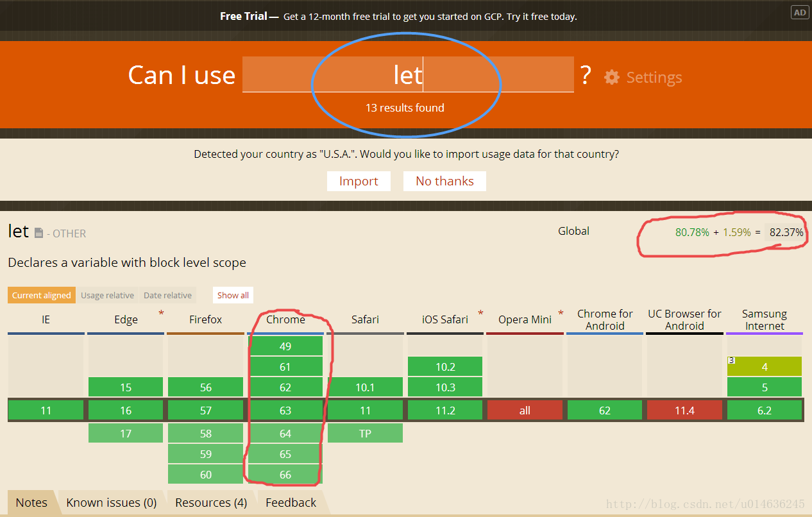Click the Samsung Internet column header

[x=765, y=319]
